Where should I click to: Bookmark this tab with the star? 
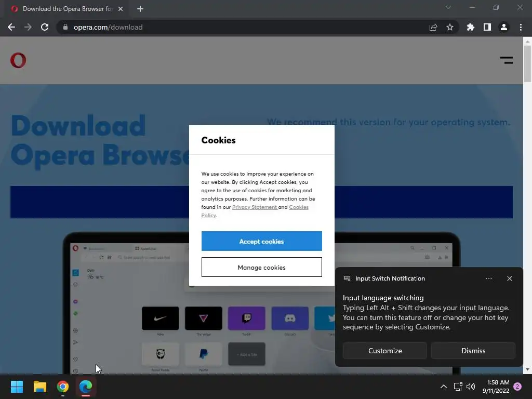point(450,27)
